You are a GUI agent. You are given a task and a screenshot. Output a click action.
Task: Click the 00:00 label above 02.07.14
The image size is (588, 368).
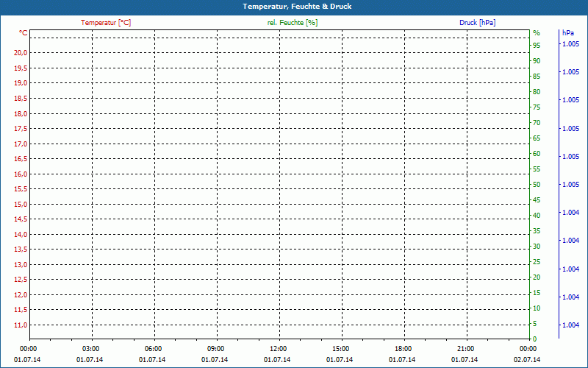[528, 349]
